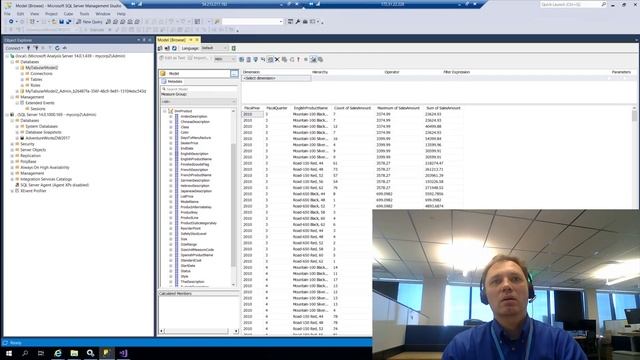Open File Explorer from the taskbar
Image resolution: width=640 pixels, height=360 pixels.
tap(74, 353)
